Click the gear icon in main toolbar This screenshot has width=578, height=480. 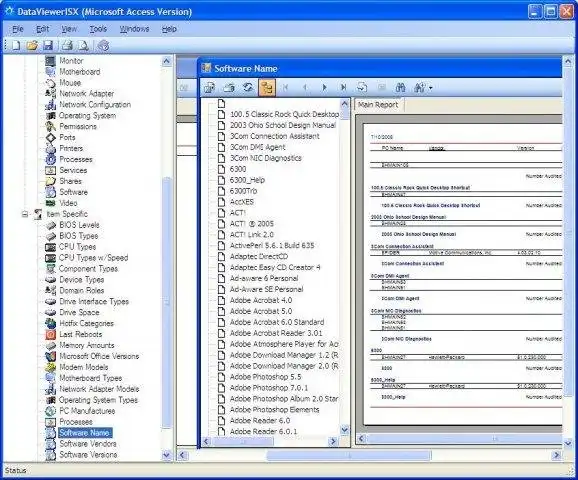pyautogui.click(x=104, y=45)
